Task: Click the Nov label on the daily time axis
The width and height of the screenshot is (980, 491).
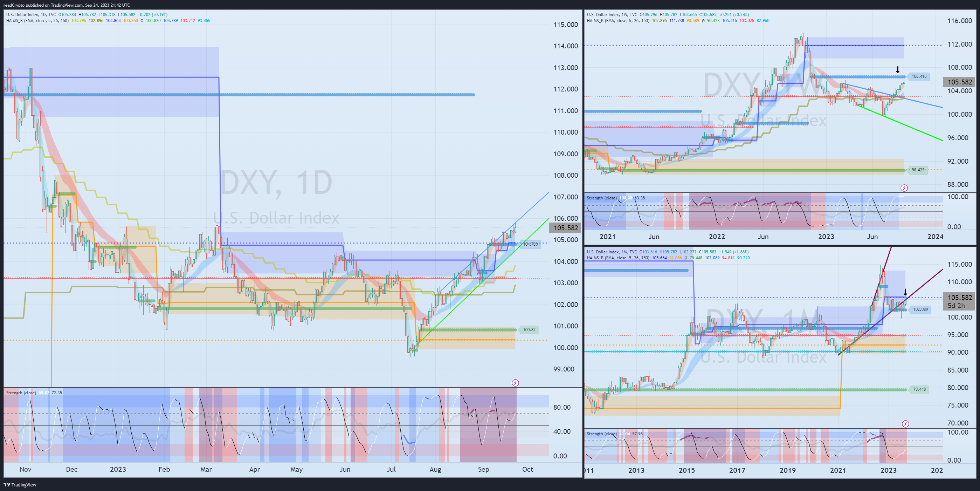Action: [26, 469]
